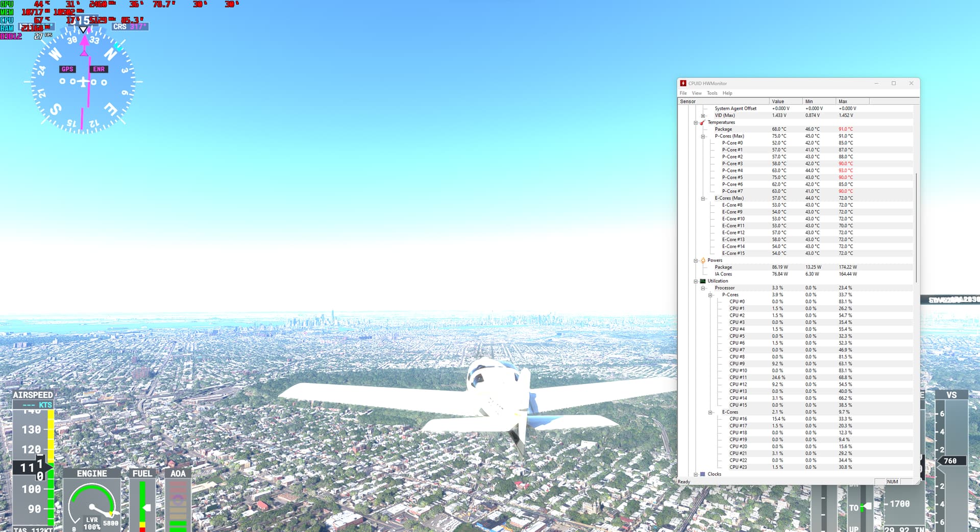
Task: Click the green chip icon beside Utilization
Action: [x=702, y=281]
